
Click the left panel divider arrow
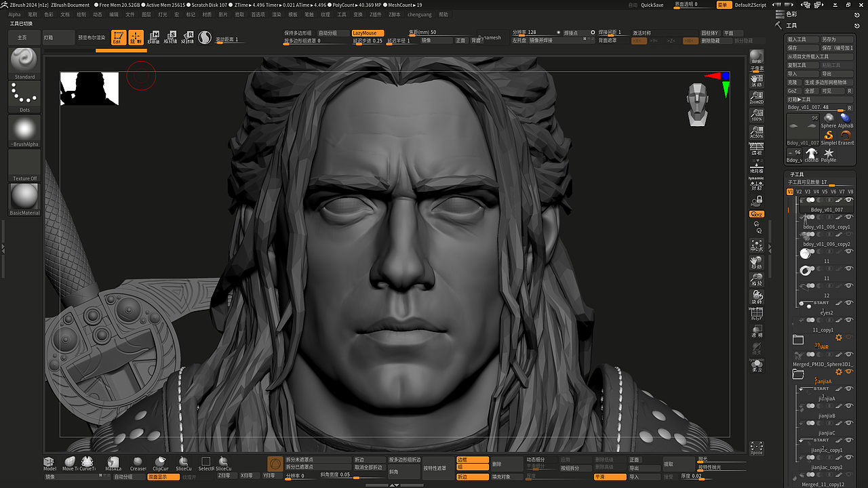pyautogui.click(x=3, y=249)
